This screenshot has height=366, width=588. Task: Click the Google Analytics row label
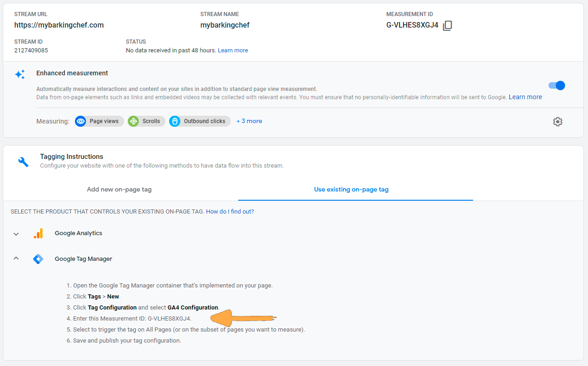(x=79, y=233)
